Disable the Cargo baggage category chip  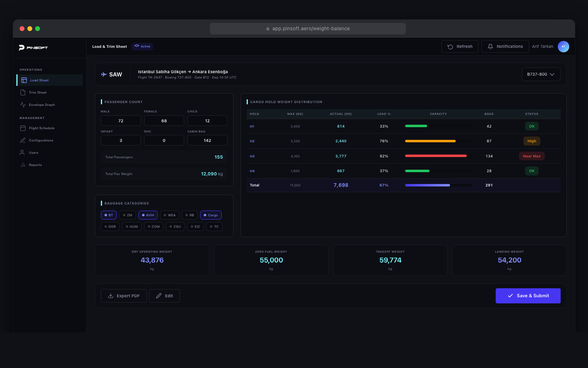tap(211, 215)
